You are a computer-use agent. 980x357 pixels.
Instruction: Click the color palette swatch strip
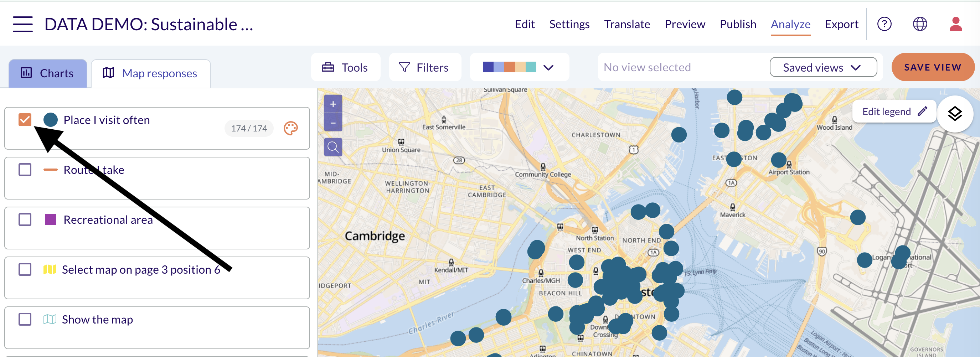tap(509, 67)
